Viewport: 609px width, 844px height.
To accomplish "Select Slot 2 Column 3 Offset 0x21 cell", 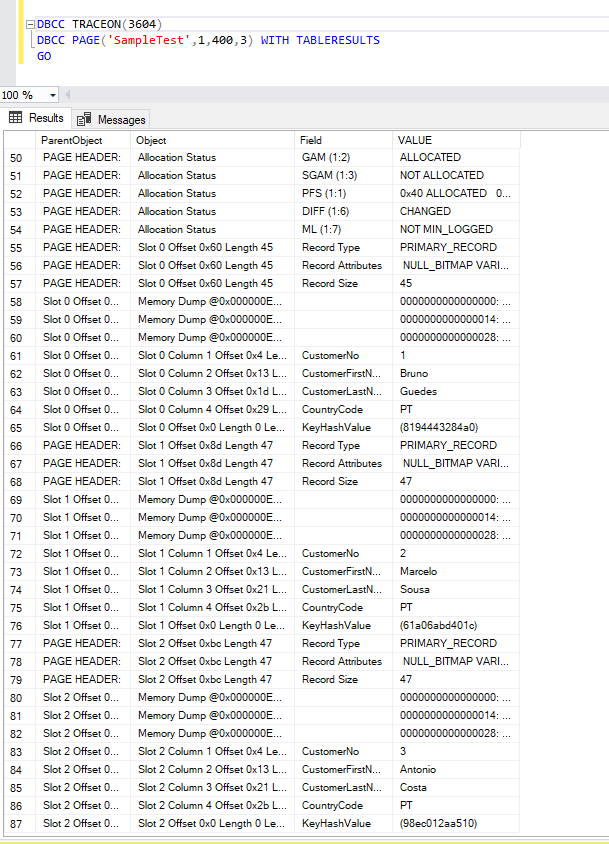I will coord(212,787).
